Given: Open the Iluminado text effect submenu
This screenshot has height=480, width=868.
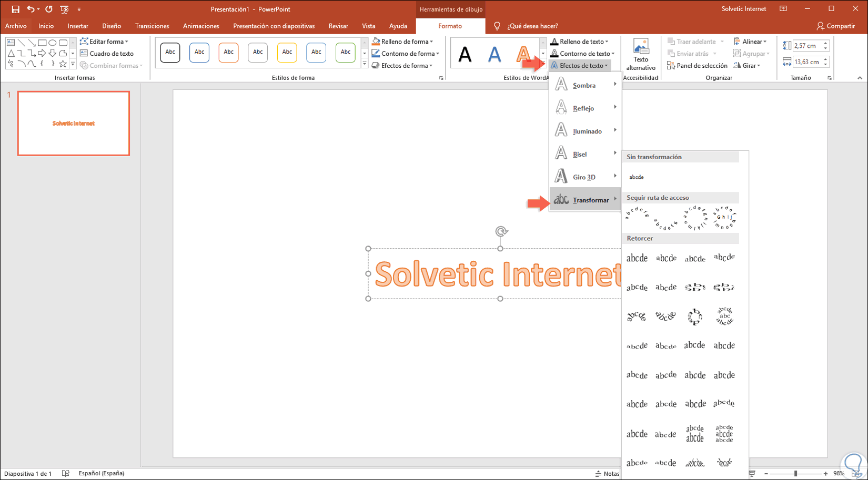Looking at the screenshot, I should pos(585,131).
